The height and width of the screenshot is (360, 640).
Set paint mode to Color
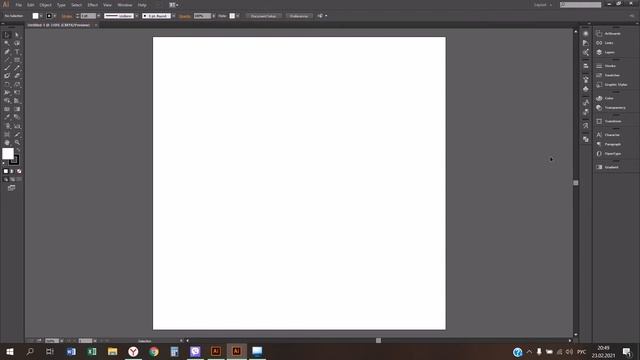(6, 171)
